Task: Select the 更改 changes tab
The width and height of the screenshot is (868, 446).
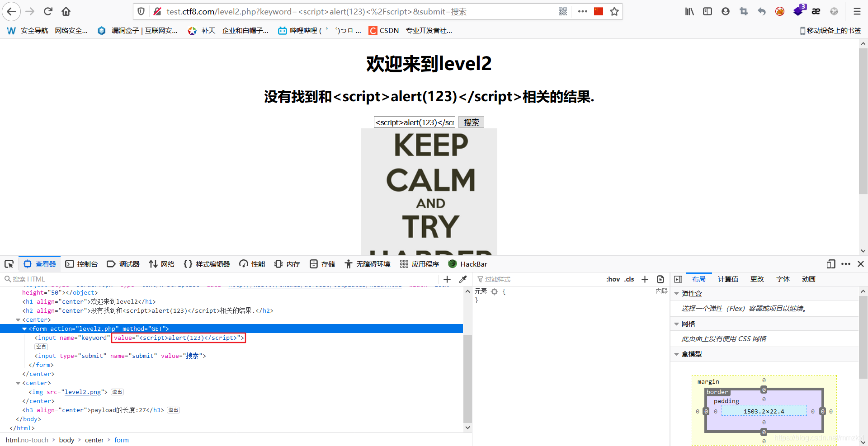Action: pos(757,279)
